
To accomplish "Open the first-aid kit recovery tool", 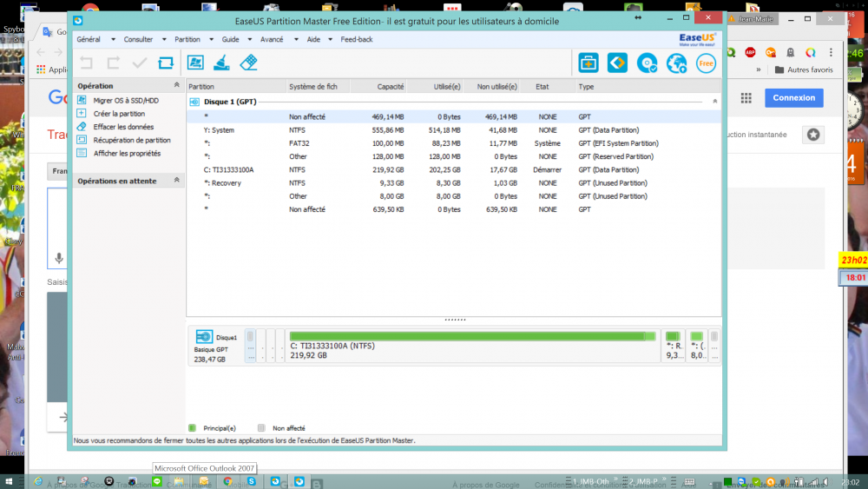I will point(589,63).
